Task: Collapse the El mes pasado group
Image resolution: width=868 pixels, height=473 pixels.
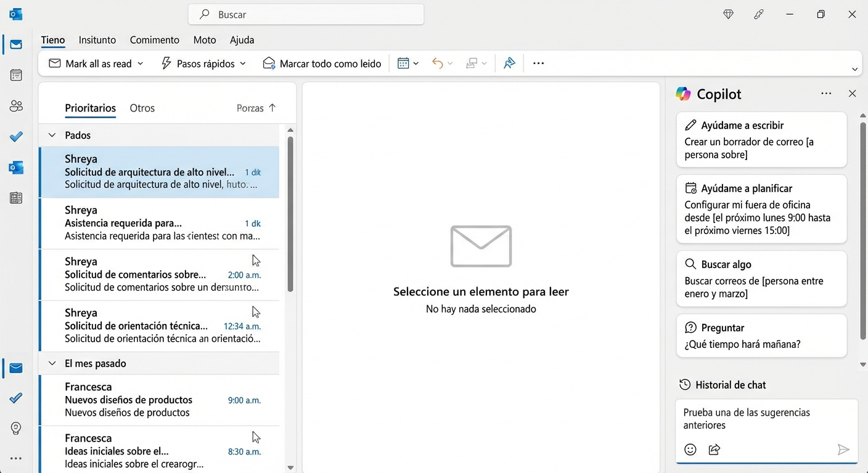Action: pos(52,363)
